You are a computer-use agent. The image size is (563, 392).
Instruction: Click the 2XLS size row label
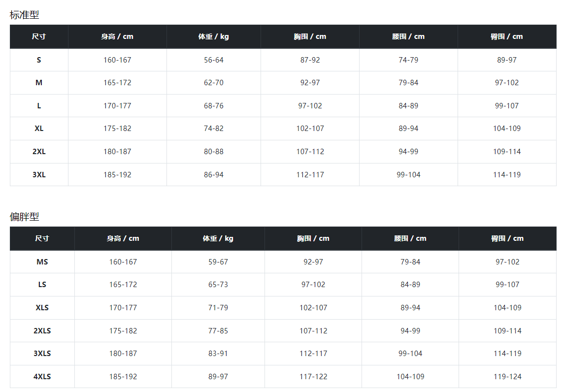[42, 331]
